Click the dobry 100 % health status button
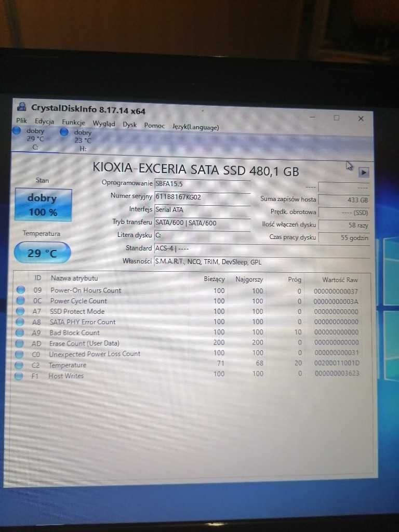 pyautogui.click(x=43, y=205)
